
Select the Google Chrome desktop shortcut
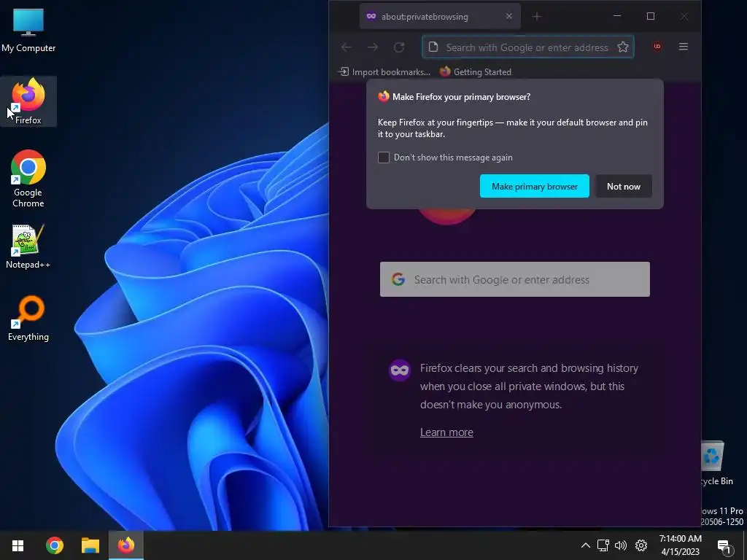pos(28,179)
